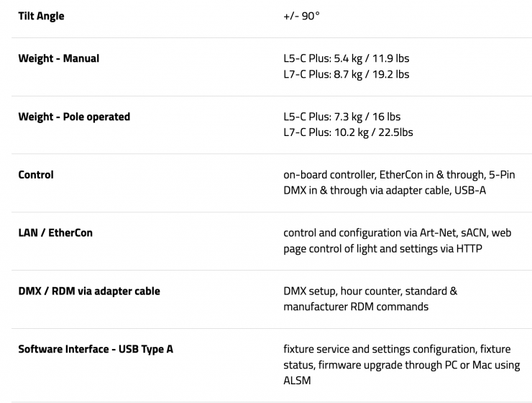Click the ALSM text
Viewport: 532px width, 403px height.
tap(297, 381)
